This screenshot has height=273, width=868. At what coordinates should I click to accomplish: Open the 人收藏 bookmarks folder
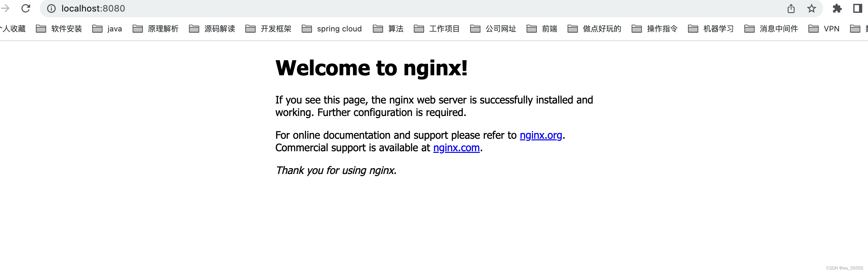pos(13,29)
